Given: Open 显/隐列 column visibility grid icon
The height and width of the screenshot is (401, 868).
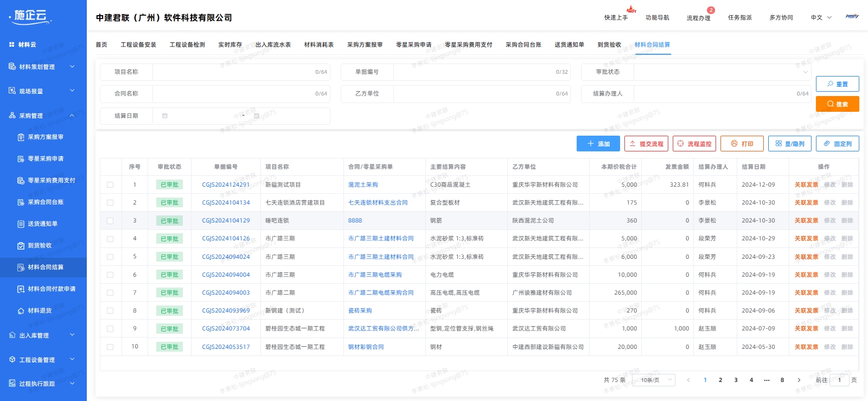Looking at the screenshot, I should pos(778,144).
